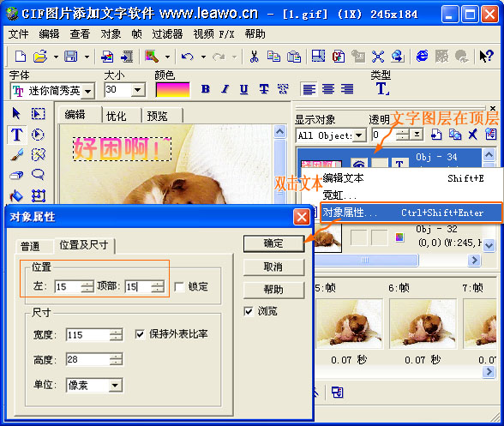Select the arrow pointer tool

click(x=16, y=113)
